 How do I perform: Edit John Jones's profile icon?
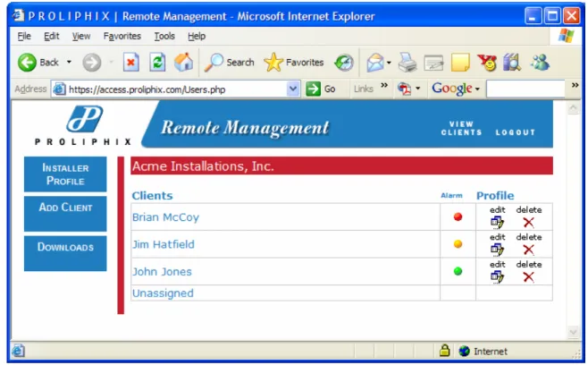click(497, 276)
